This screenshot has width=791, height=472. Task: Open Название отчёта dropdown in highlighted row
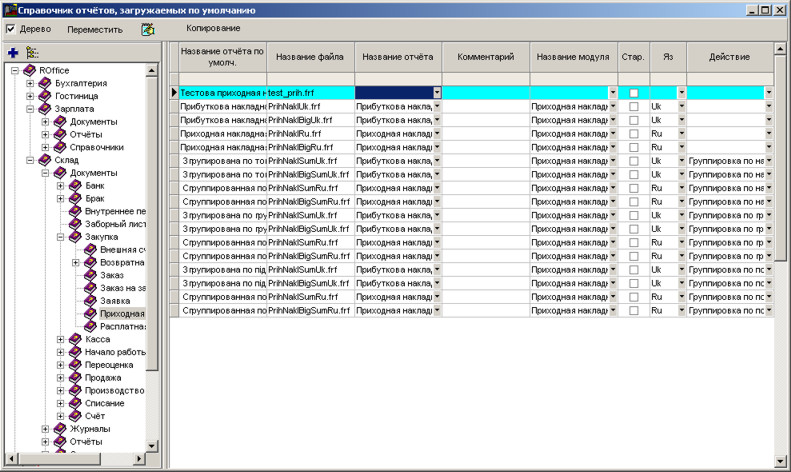[x=436, y=93]
